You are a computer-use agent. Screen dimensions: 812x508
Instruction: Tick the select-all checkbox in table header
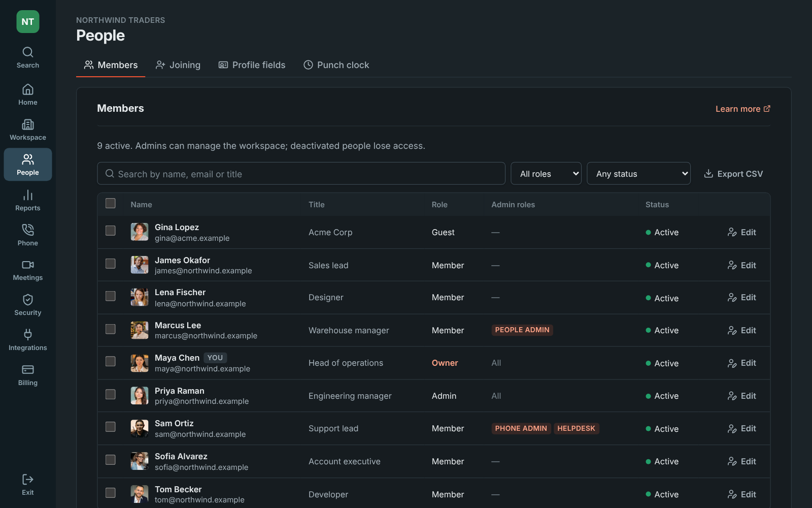click(111, 203)
